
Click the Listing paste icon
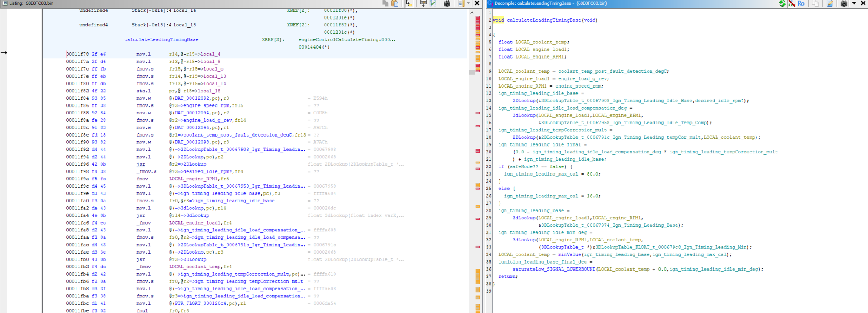[x=395, y=3]
